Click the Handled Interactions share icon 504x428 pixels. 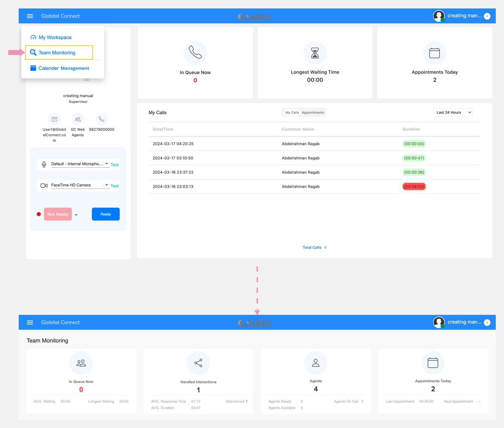198,363
